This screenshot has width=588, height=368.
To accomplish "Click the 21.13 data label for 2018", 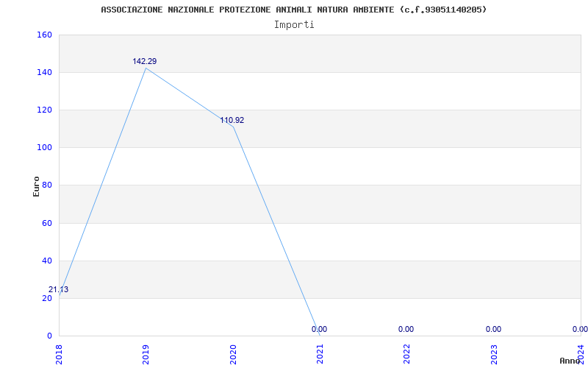I will click(59, 289).
